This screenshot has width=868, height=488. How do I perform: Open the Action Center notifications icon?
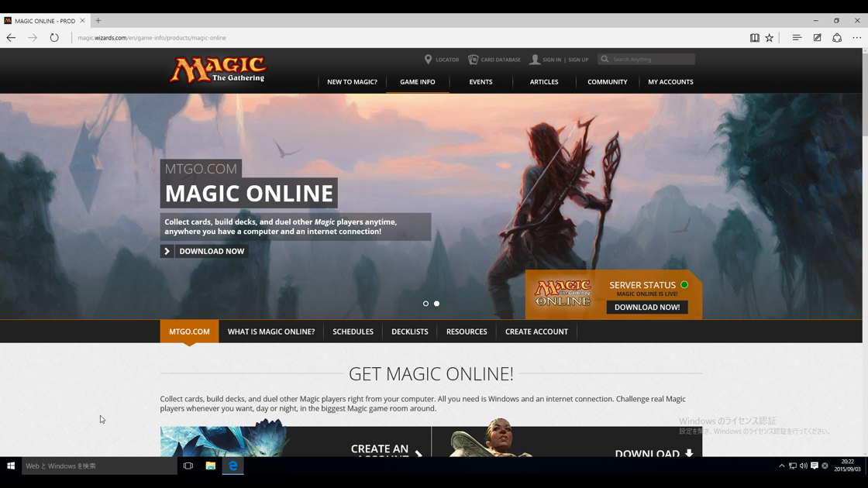[815, 466]
